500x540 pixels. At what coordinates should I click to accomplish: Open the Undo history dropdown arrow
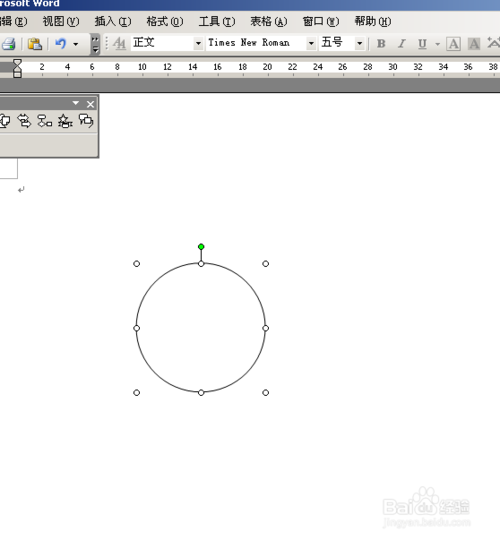75,44
